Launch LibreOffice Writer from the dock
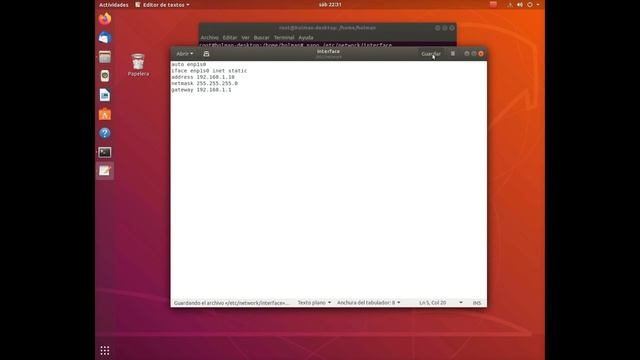The width and height of the screenshot is (640, 360). click(105, 95)
